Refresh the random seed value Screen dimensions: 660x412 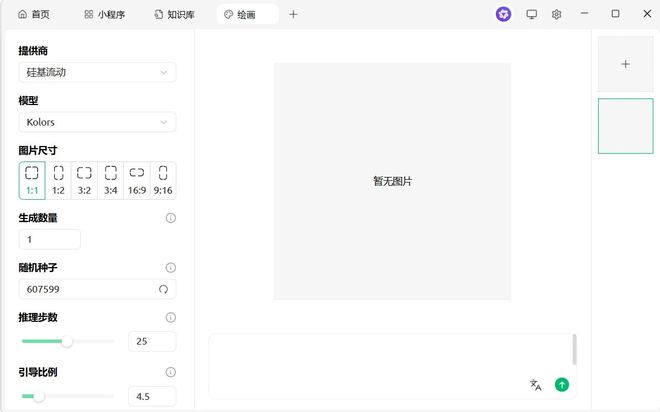pos(163,289)
